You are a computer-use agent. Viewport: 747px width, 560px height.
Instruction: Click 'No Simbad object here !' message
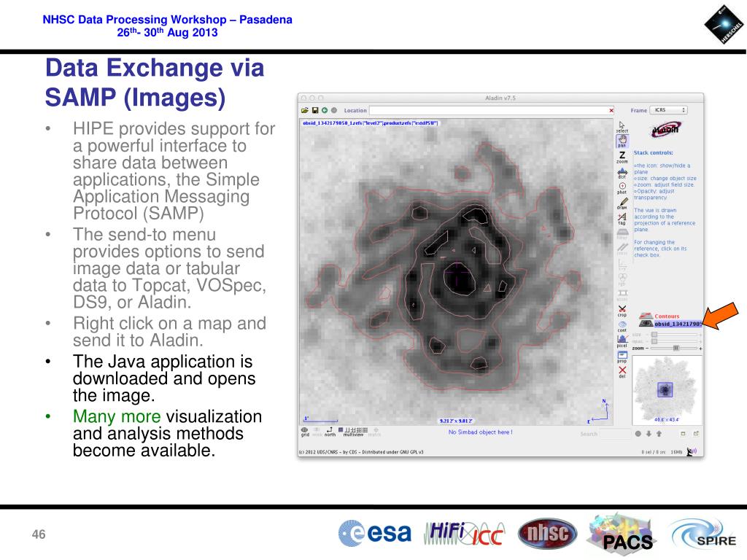[480, 432]
